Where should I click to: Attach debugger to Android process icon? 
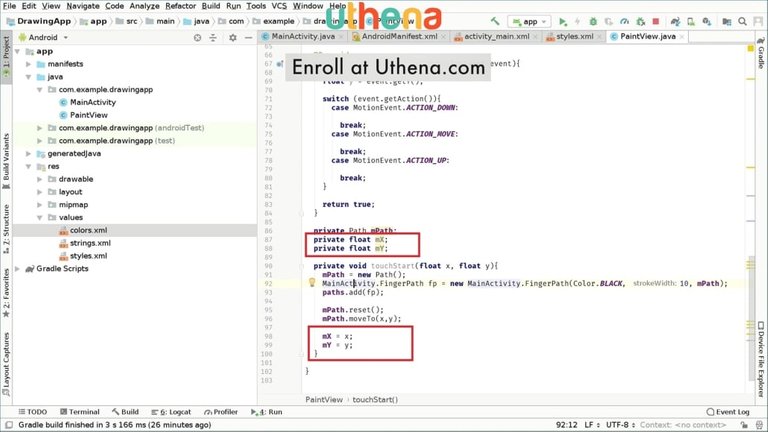(640, 22)
